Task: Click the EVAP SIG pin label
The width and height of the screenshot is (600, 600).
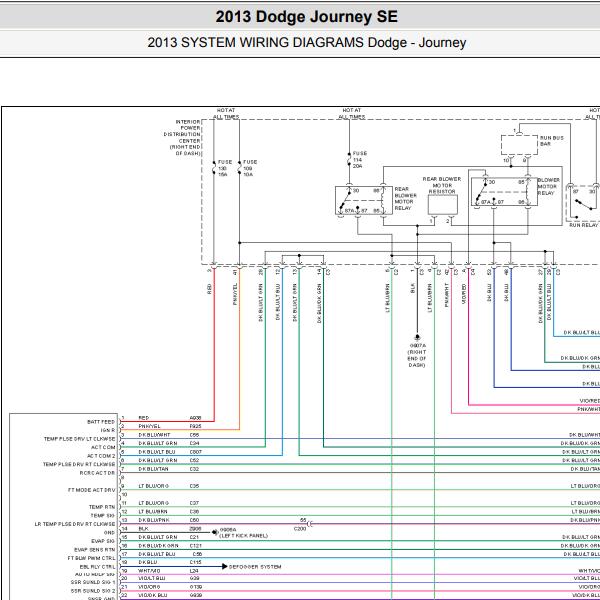Action: point(103,541)
